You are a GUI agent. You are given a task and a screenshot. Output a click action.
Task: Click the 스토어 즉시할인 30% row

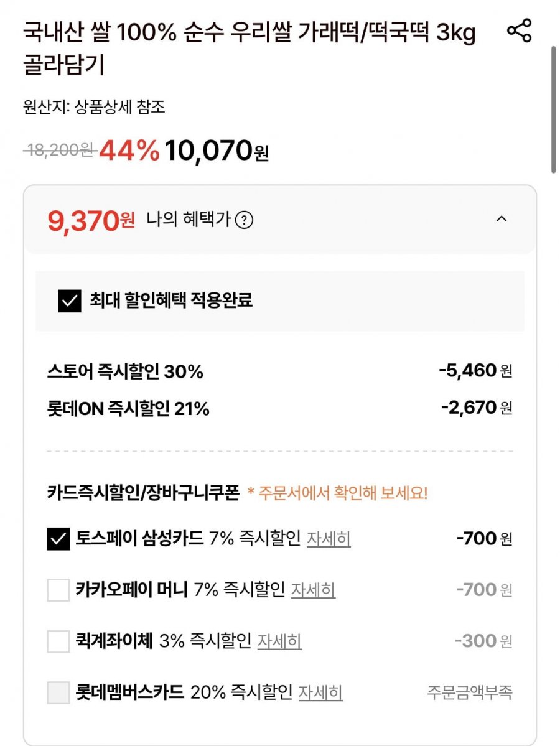tap(280, 371)
